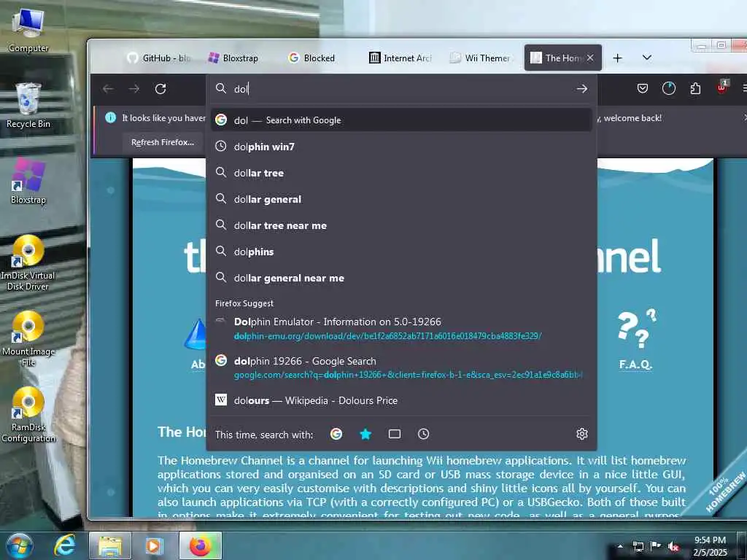
Task: Open new tab with plus button
Action: coord(617,58)
